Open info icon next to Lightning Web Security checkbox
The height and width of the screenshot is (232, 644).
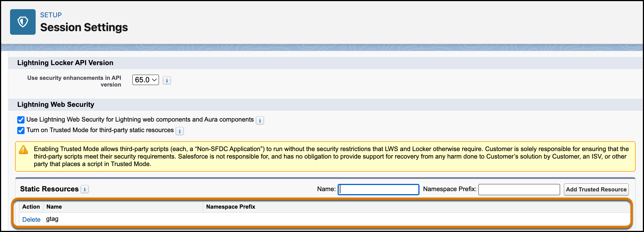(260, 120)
